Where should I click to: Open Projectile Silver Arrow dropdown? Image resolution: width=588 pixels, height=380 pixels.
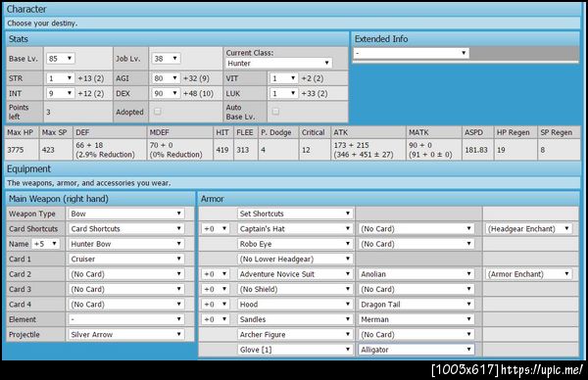[x=126, y=334]
